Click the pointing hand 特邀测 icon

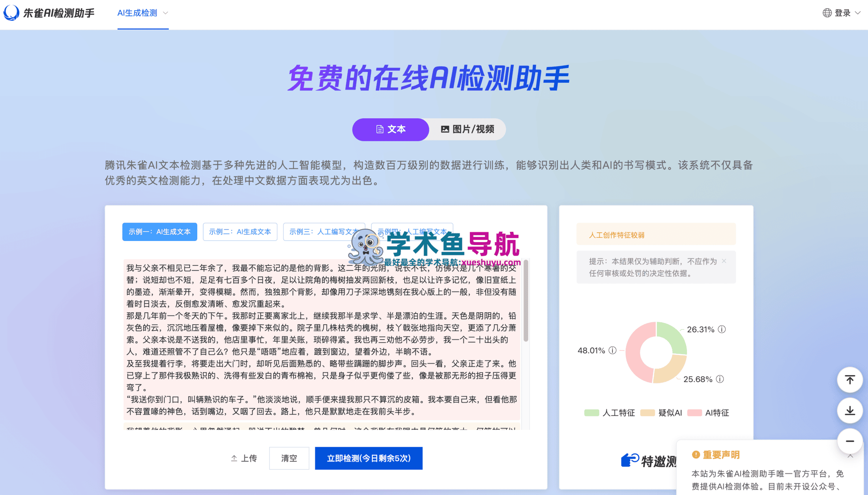pyautogui.click(x=630, y=460)
